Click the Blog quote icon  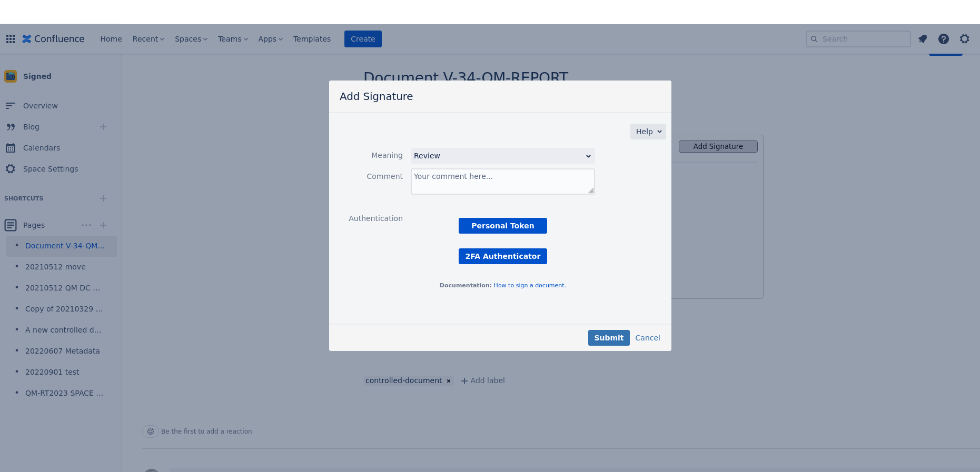(x=11, y=127)
